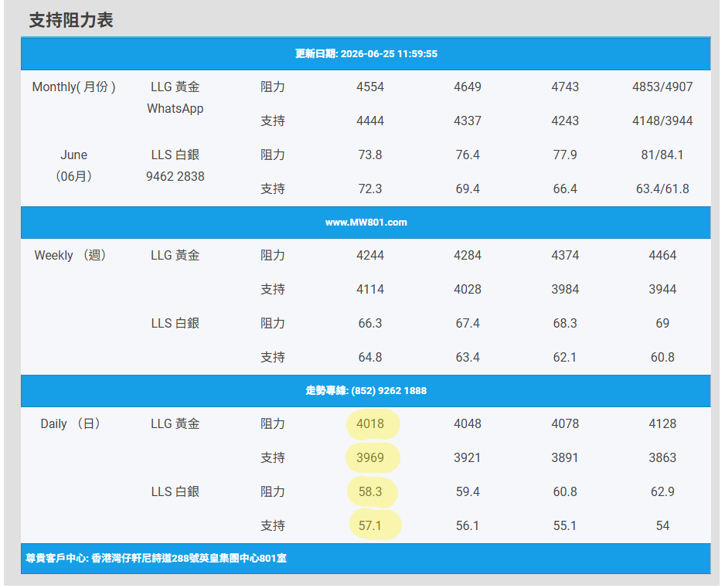Select the highlighted silver resistance 58.3
The image size is (725, 588).
370,491
